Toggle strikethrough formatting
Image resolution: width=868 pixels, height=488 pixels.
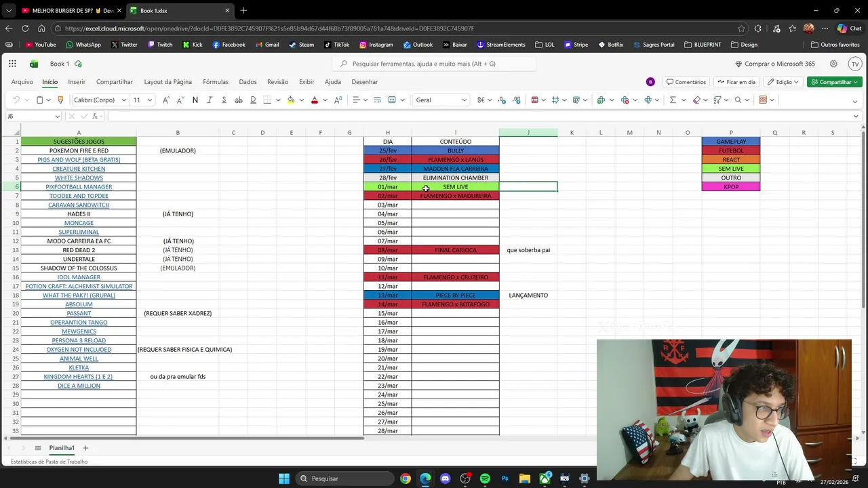[239, 100]
